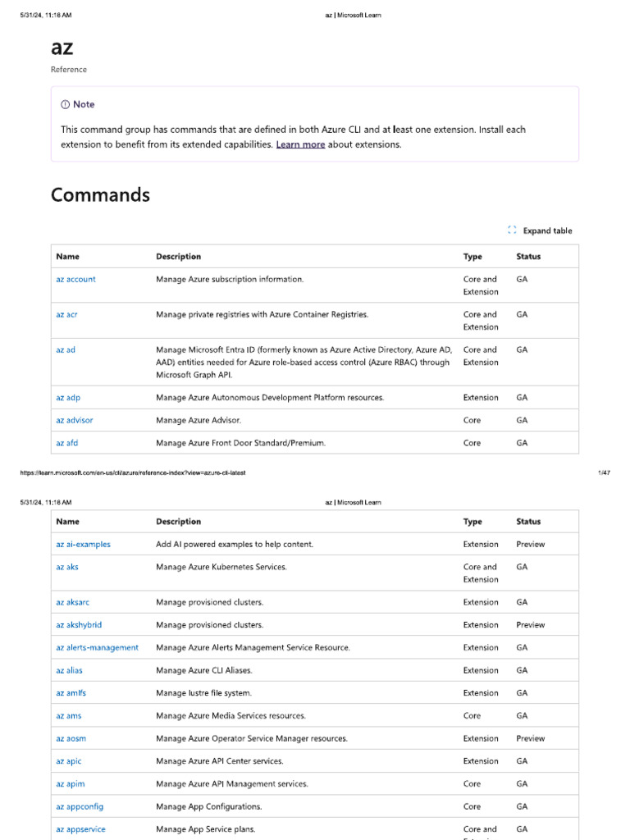Click the 'Reference' label under the title
Image resolution: width=630 pixels, height=840 pixels.
[69, 70]
